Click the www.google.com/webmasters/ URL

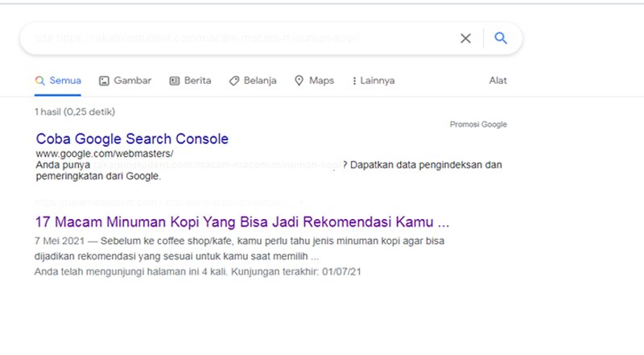105,154
